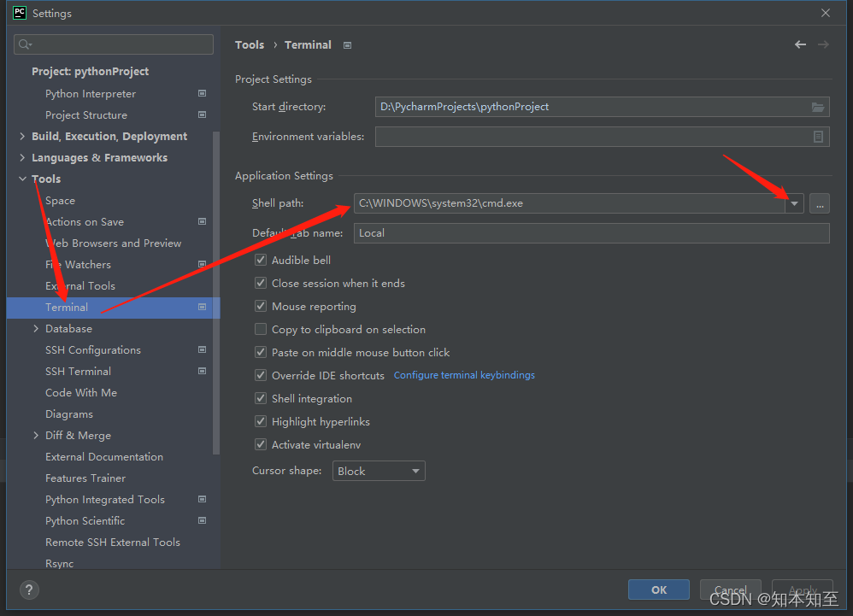Viewport: 853px width, 616px height.
Task: Click the Apply button
Action: point(803,590)
